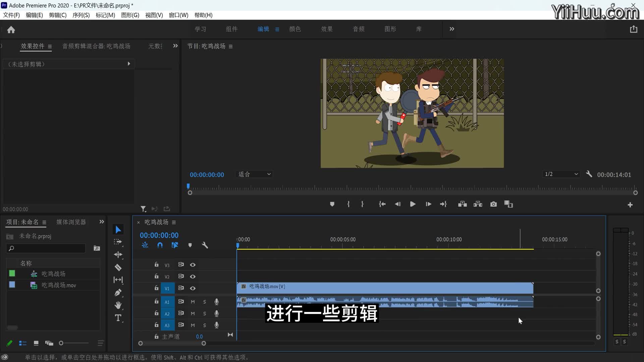Click project panel icon size slider
This screenshot has width=644, height=362.
pos(73,343)
